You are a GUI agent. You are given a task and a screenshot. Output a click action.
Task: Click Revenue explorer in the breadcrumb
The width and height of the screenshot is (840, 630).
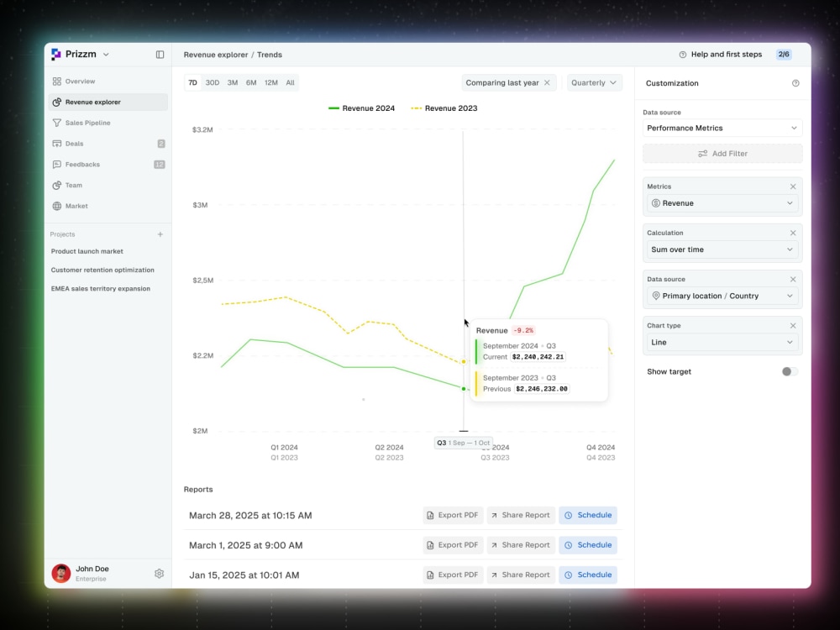click(x=215, y=55)
